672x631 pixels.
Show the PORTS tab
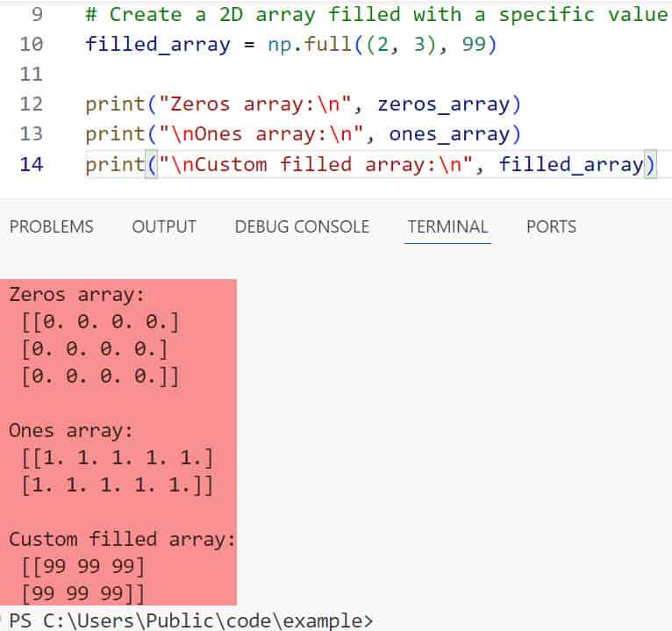pos(551,226)
